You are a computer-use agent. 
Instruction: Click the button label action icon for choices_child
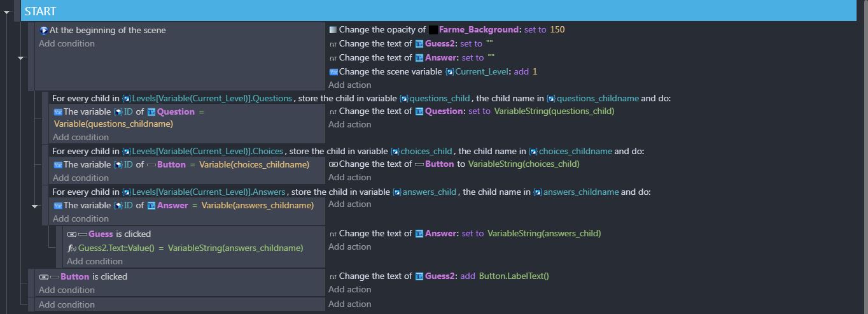tap(333, 164)
